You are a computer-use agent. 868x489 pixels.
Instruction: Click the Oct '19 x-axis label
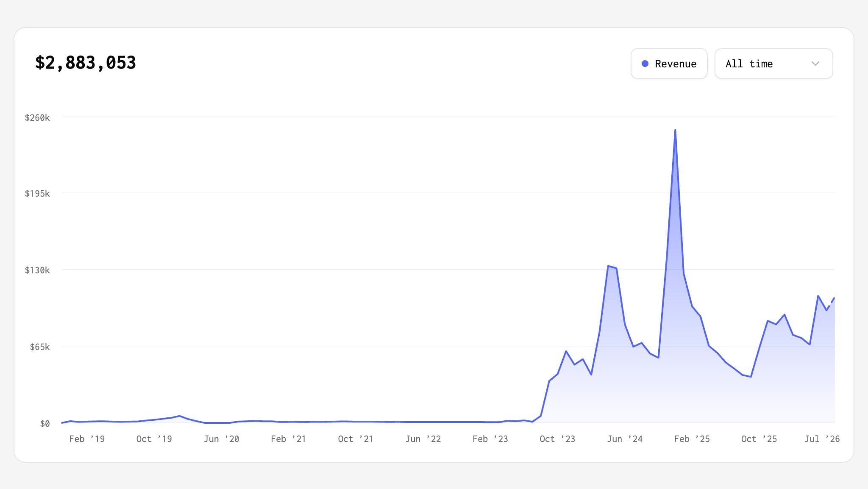point(154,439)
